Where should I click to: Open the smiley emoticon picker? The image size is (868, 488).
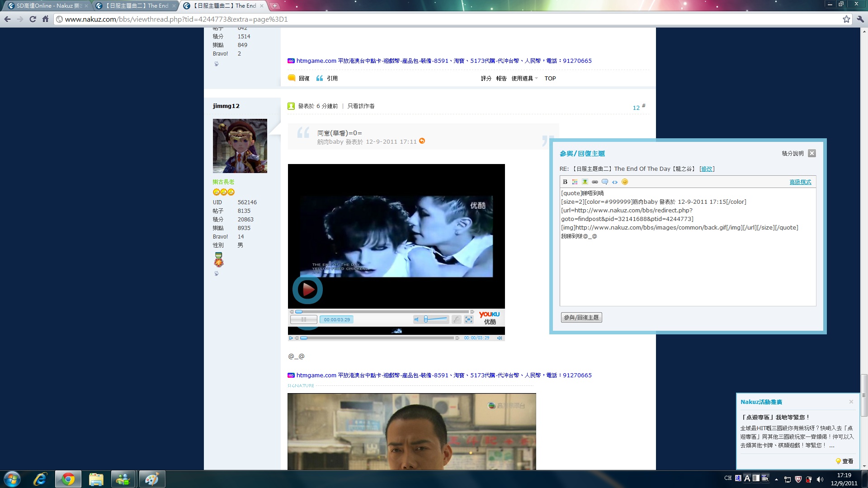pos(625,182)
